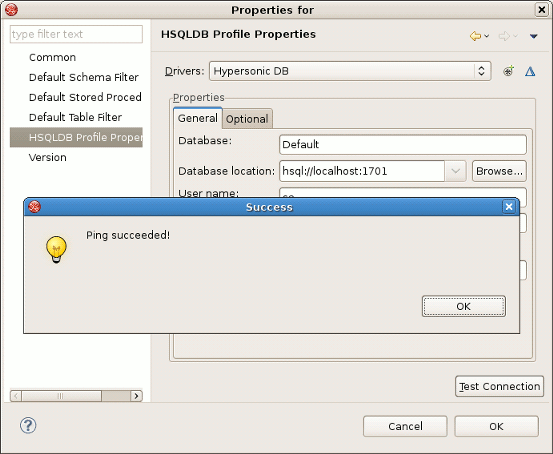The image size is (553, 454).
Task: Click the forward navigation arrow icon
Action: (x=504, y=36)
